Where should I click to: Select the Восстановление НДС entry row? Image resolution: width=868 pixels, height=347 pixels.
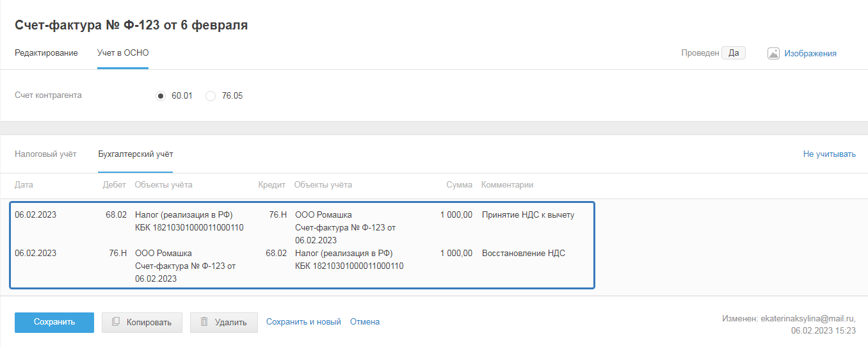pos(301,260)
